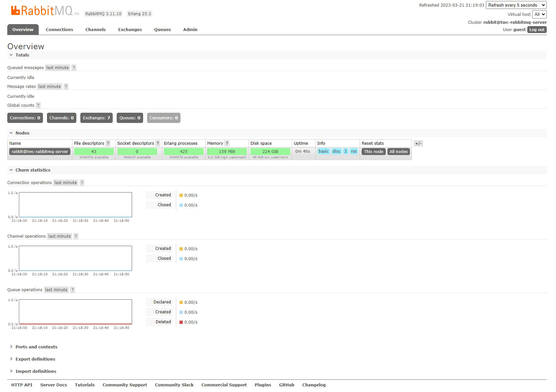This screenshot has width=556, height=392.
Task: Toggle the +/- columns selector in Nodes
Action: tap(418, 143)
